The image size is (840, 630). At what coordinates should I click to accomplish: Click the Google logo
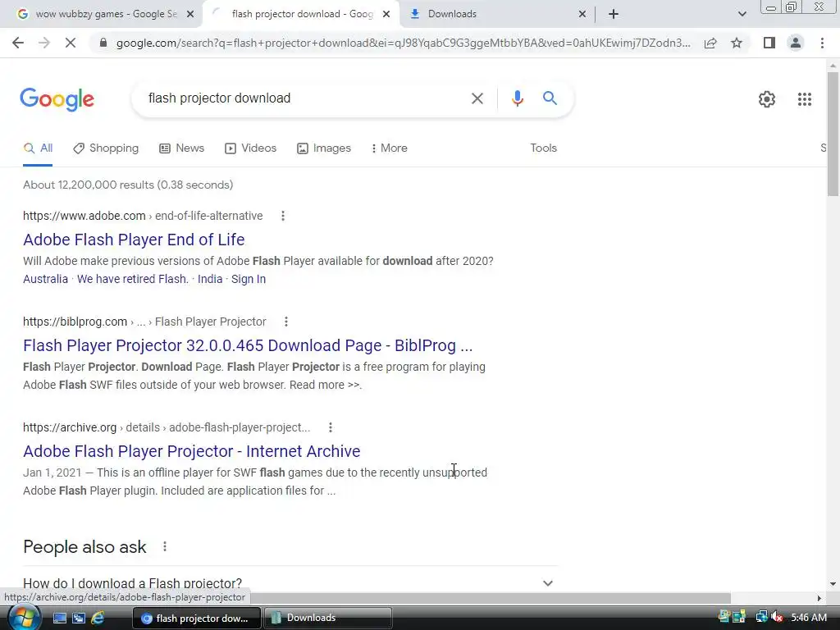(57, 99)
